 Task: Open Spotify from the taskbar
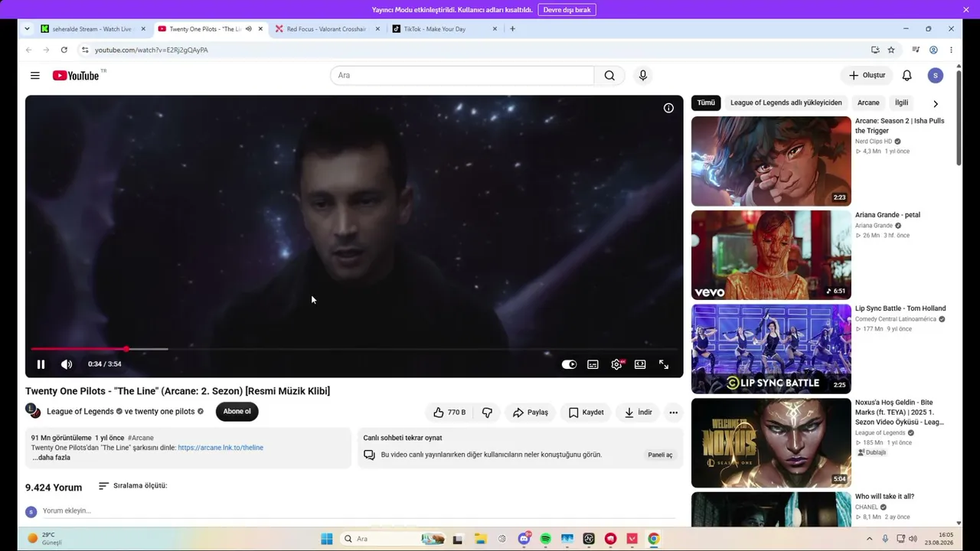click(x=546, y=539)
